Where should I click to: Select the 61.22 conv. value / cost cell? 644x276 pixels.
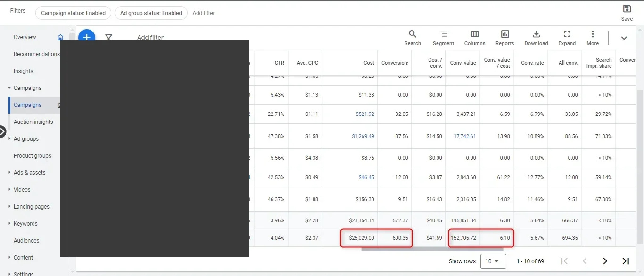pos(504,177)
